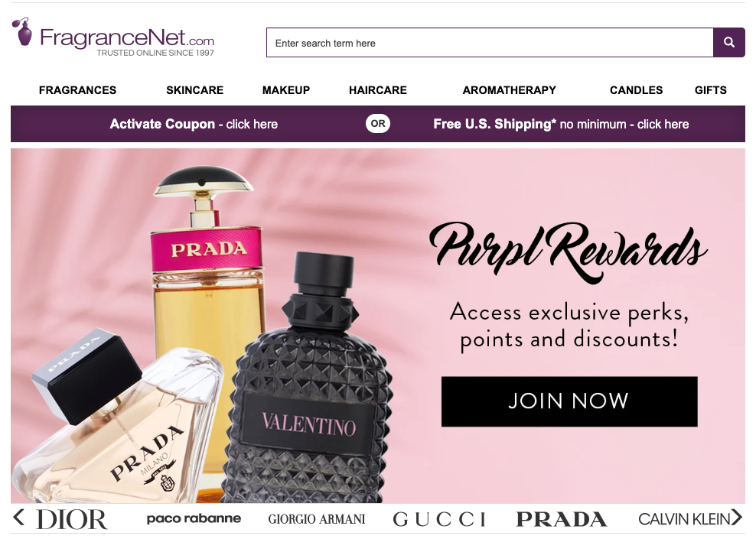Select the Gucci brand logo
Image resolution: width=756 pixels, height=539 pixels.
pyautogui.click(x=439, y=519)
